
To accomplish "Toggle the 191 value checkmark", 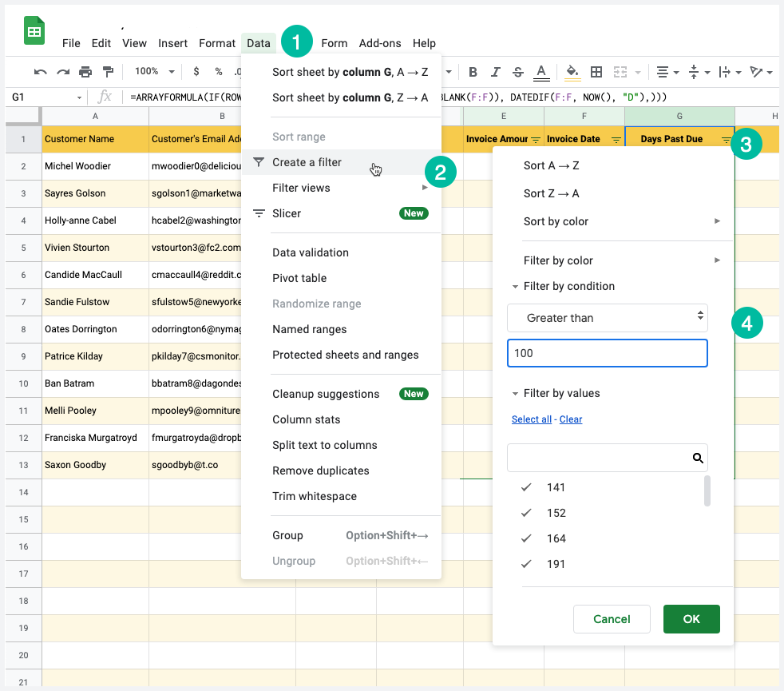I will pyautogui.click(x=526, y=564).
